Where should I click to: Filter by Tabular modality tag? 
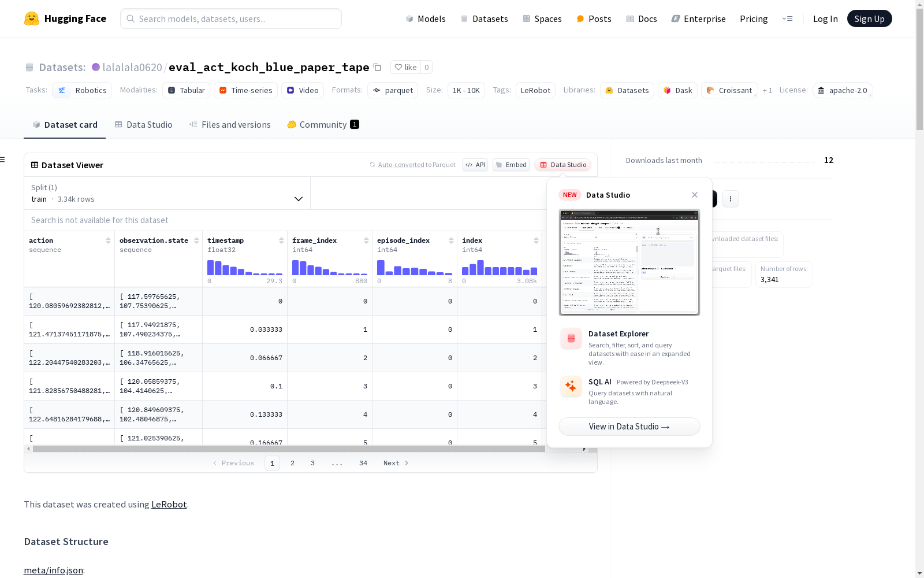point(187,90)
